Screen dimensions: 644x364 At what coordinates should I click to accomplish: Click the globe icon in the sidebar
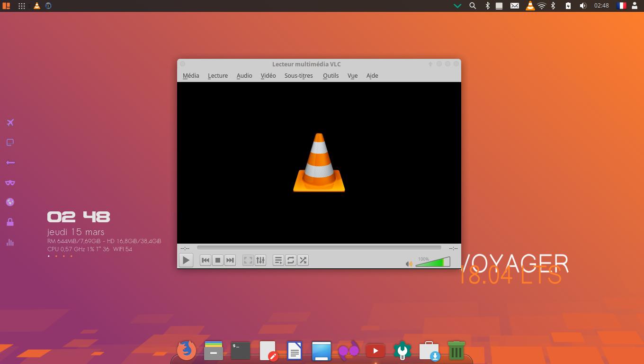point(10,202)
